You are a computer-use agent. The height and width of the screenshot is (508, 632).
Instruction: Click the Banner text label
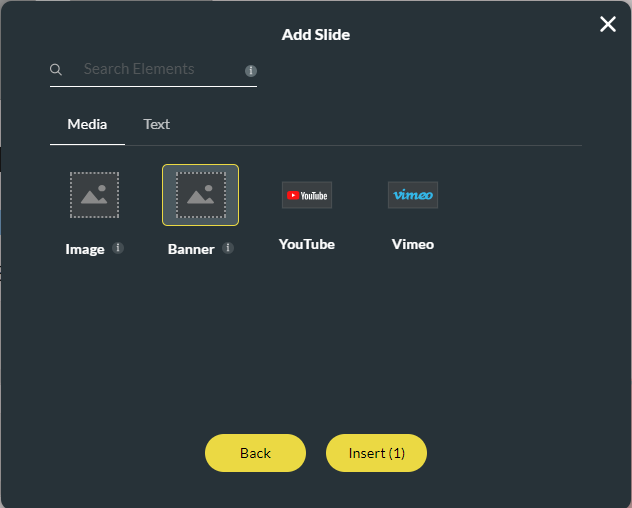click(191, 249)
